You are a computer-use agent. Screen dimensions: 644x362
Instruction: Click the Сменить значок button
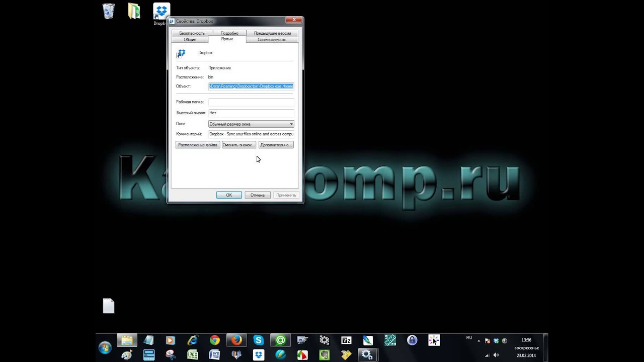pos(238,145)
